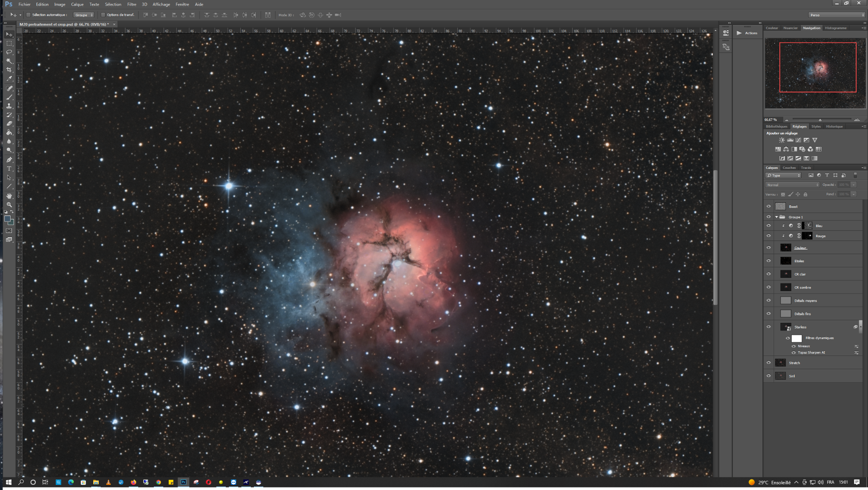Screen dimensions: 868x490
Task: Hide the CR clair layer
Action: pos(768,274)
